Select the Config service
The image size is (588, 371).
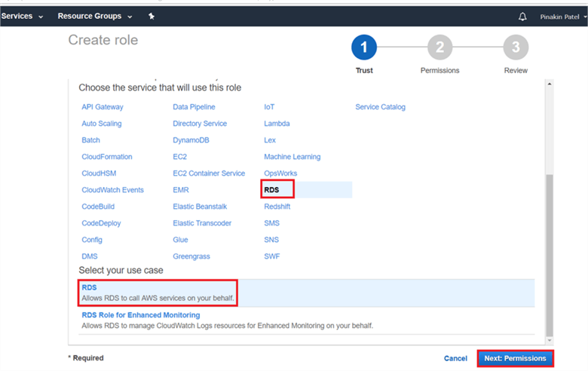(92, 240)
